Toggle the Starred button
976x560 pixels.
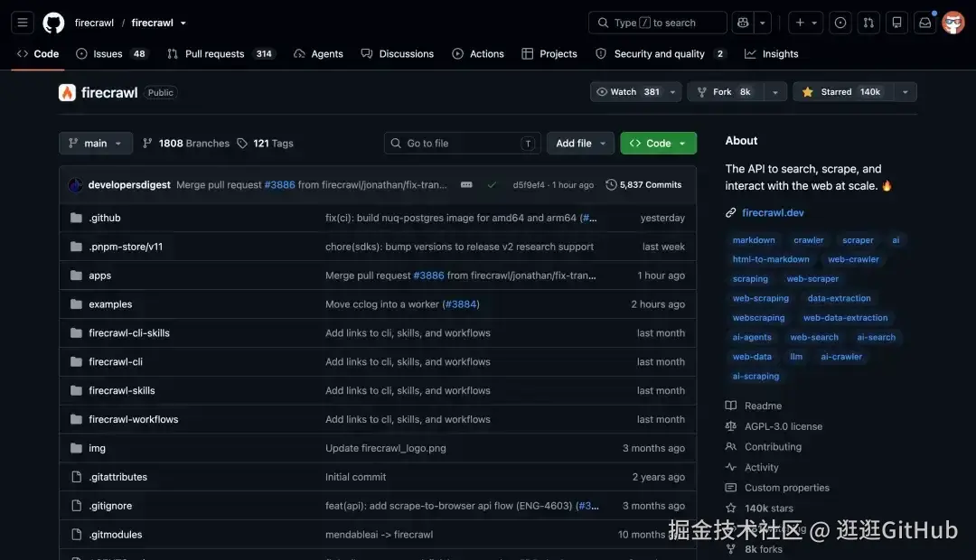coord(843,92)
